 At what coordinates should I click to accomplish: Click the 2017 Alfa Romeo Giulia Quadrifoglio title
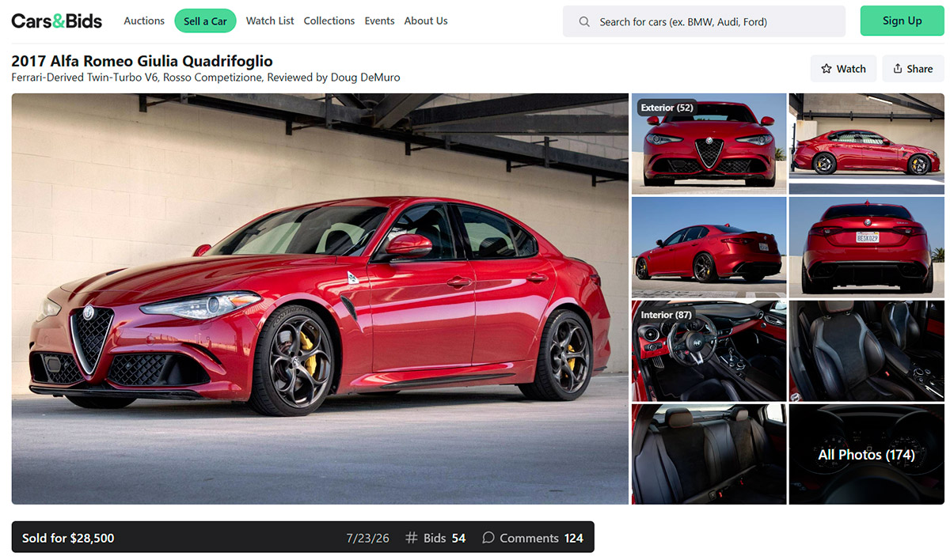pos(142,61)
